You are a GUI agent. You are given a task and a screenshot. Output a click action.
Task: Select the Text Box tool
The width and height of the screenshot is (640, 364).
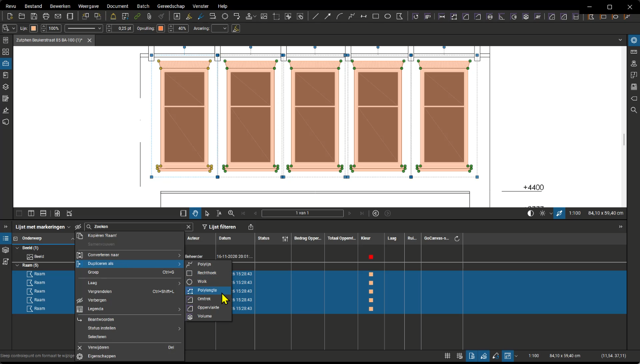pyautogui.click(x=177, y=16)
